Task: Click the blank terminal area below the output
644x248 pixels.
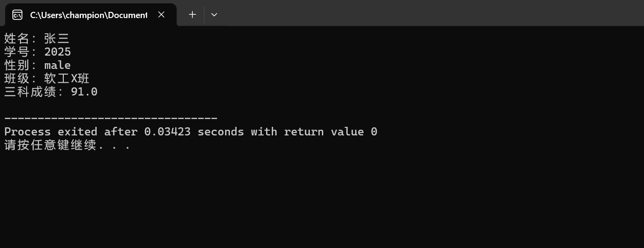Action: (x=322, y=200)
